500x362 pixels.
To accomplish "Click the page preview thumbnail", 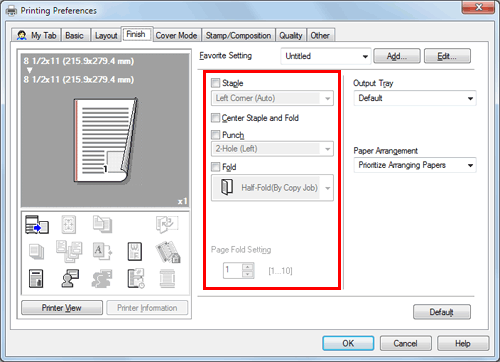I will tap(106, 141).
